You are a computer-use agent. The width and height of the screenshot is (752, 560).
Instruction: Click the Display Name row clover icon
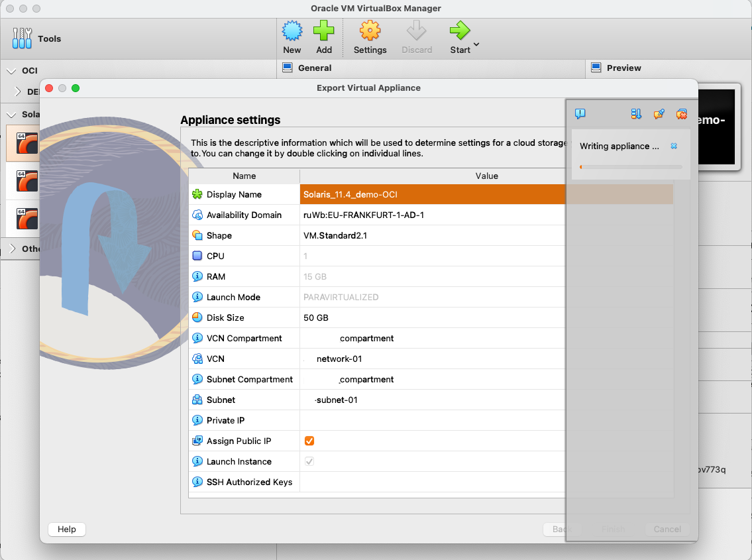click(x=197, y=194)
